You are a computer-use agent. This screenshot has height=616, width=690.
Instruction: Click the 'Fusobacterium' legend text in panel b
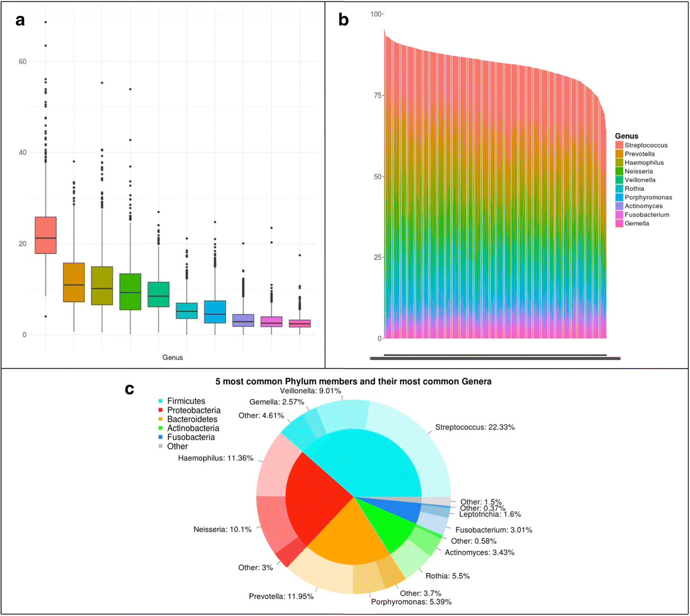coord(647,215)
